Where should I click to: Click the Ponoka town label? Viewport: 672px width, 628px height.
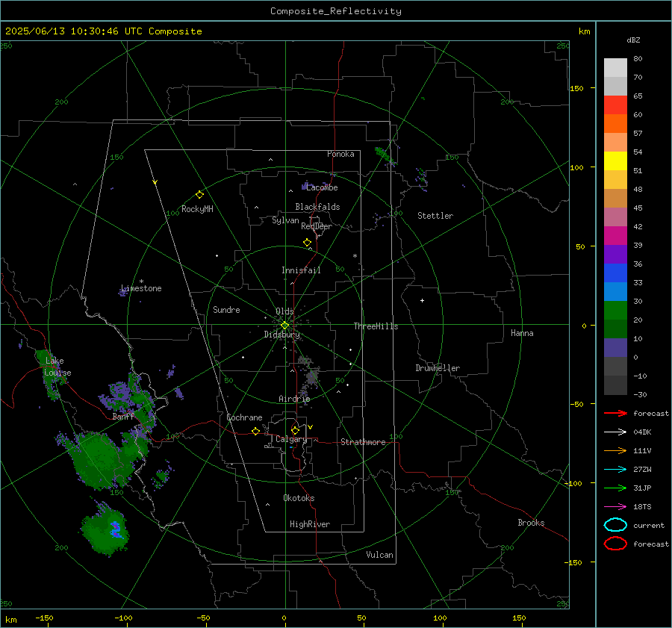coord(340,154)
